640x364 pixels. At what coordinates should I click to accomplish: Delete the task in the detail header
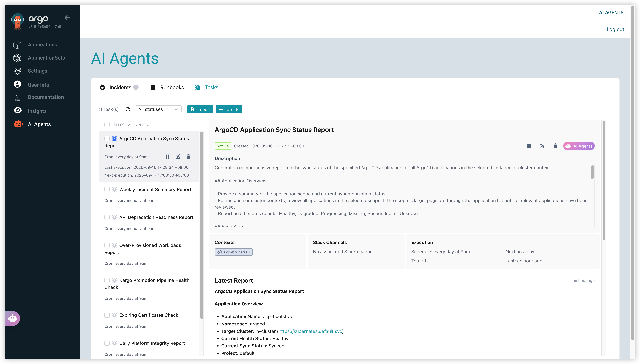click(555, 146)
